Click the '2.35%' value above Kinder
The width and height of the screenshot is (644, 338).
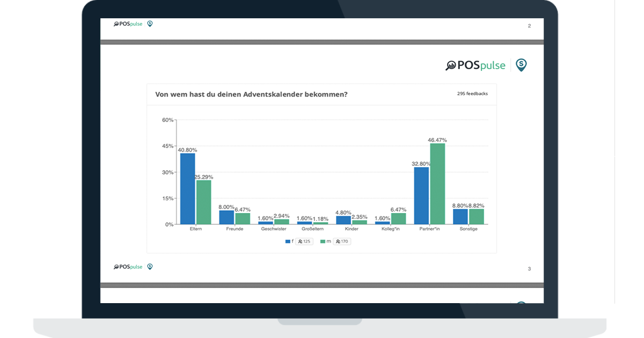click(360, 217)
